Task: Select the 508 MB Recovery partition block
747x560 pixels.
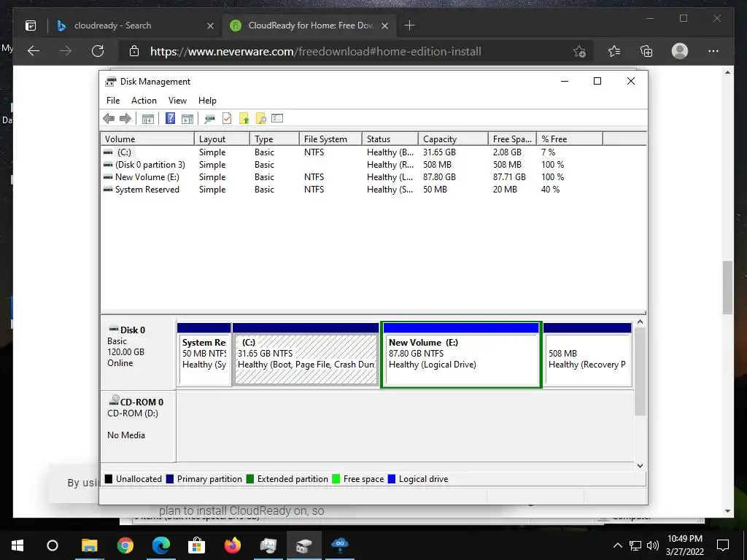Action: coord(587,354)
